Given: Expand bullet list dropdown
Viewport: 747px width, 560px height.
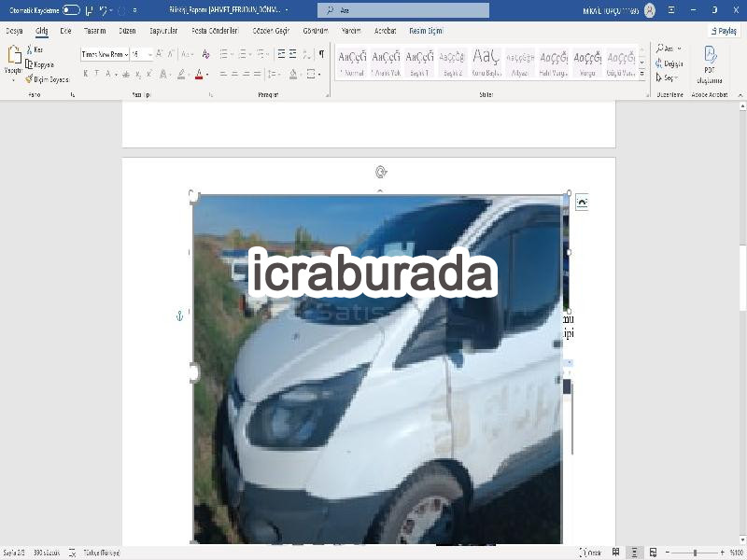Looking at the screenshot, I should point(232,54).
